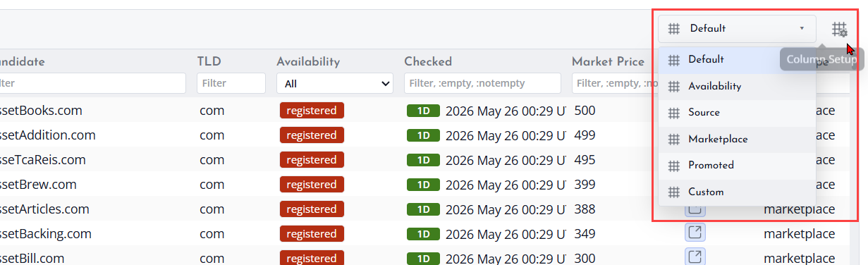Click registered badge for ssetArticles.com
868x265 pixels.
tap(312, 209)
